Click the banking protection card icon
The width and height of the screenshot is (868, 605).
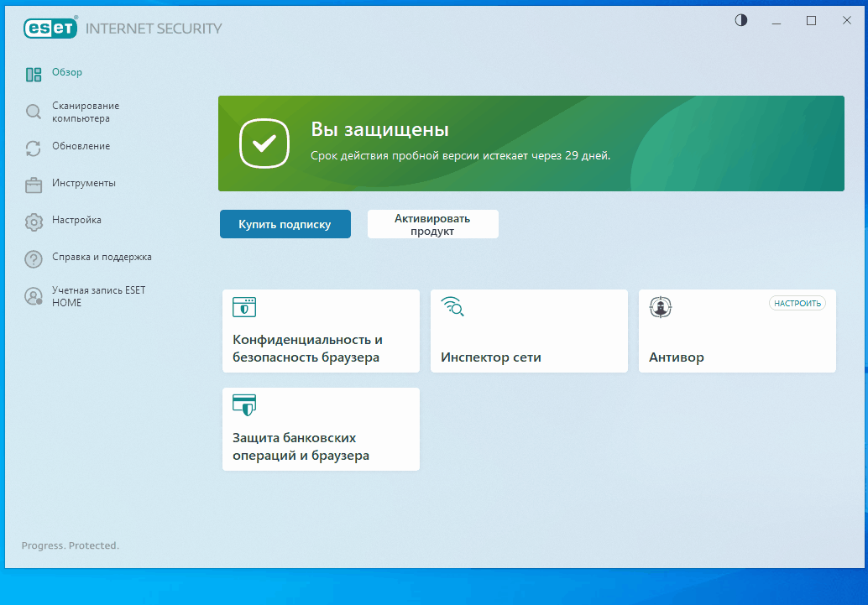[244, 405]
